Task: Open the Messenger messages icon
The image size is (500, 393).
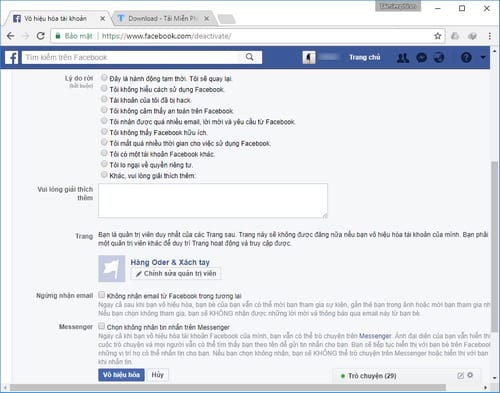Action: [422, 58]
